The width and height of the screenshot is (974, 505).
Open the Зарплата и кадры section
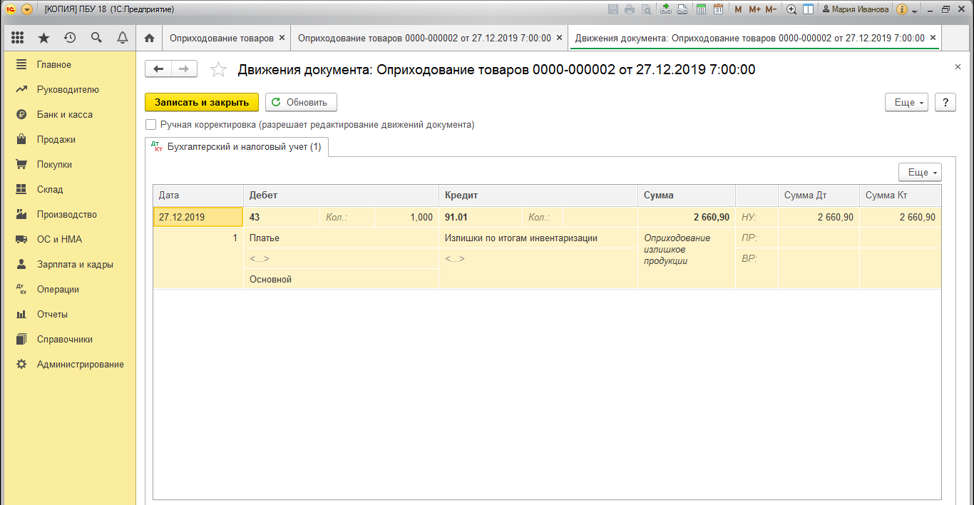[75, 264]
